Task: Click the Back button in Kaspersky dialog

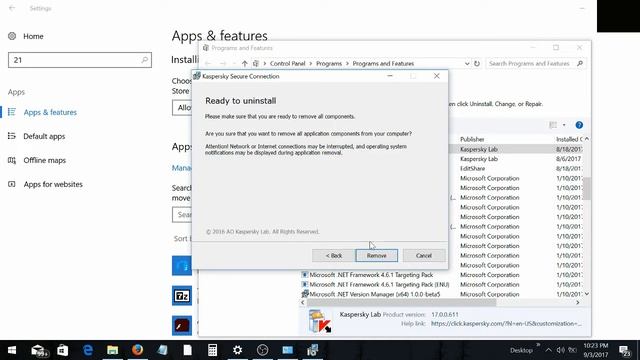Action: [333, 256]
